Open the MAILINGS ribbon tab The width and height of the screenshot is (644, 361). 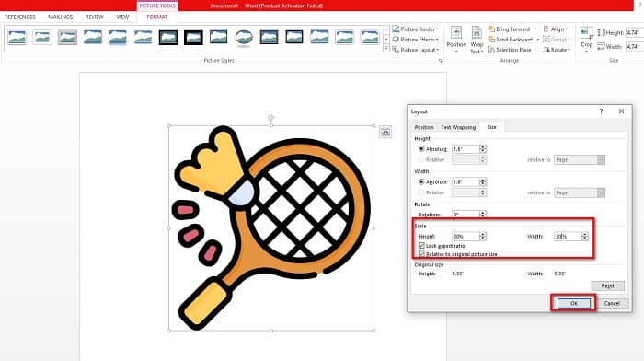pos(61,17)
